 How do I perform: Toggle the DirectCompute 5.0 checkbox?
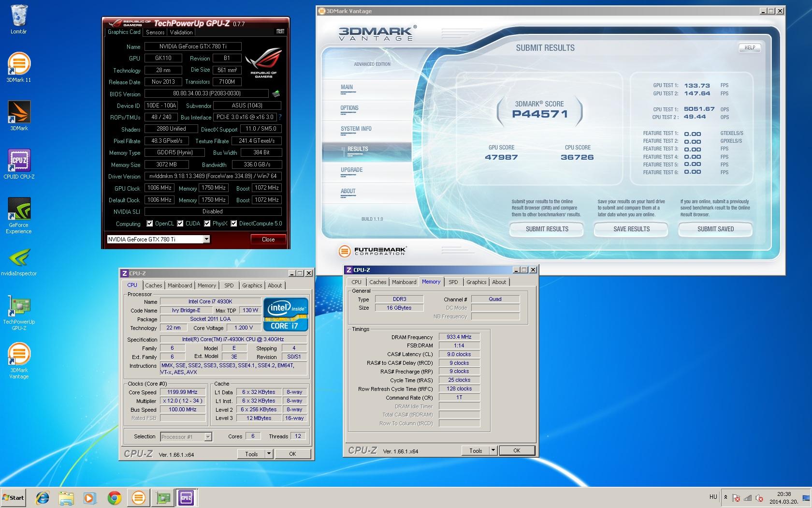pyautogui.click(x=234, y=224)
